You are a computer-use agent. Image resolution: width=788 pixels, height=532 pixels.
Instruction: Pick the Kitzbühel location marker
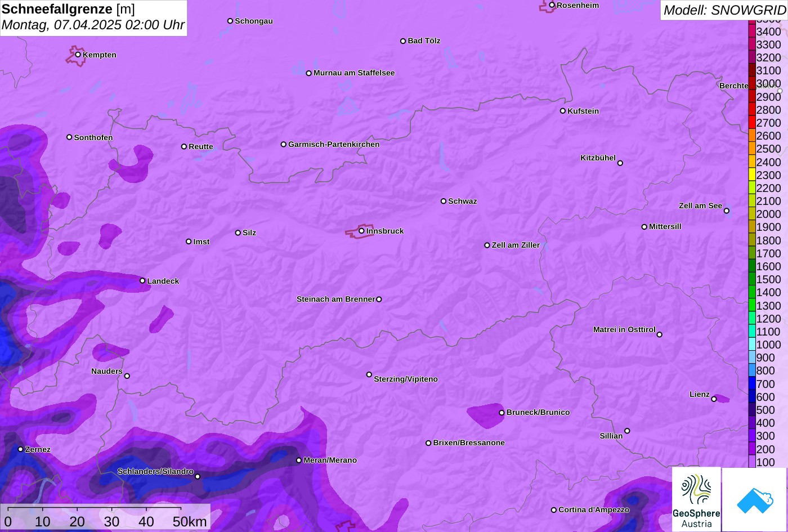click(620, 163)
